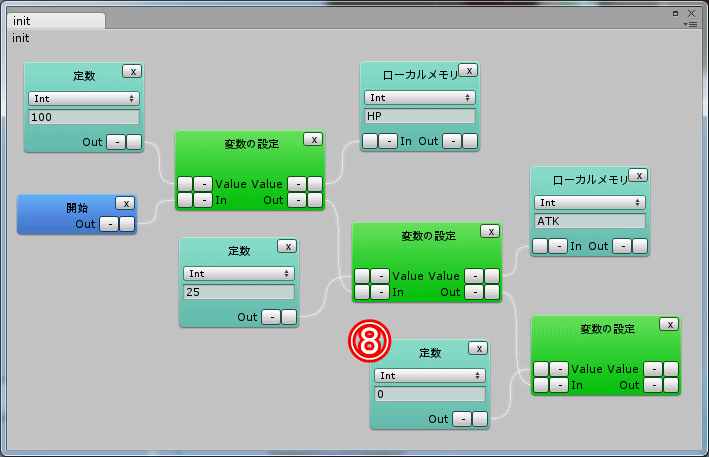Click the Out port of ATK ローカルメモリ node

pyautogui.click(x=640, y=246)
